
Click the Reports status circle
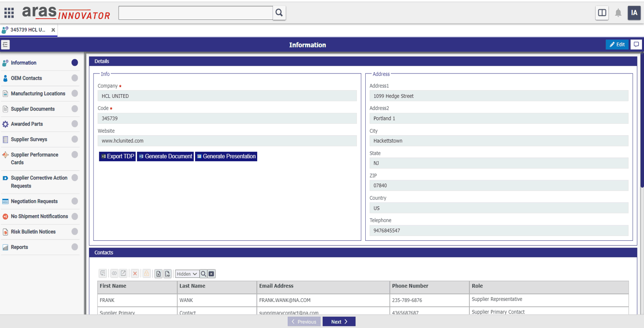[75, 247]
